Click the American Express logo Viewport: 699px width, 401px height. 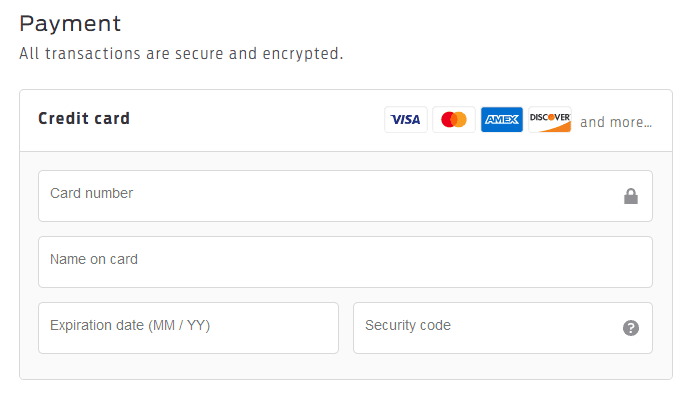coord(501,120)
